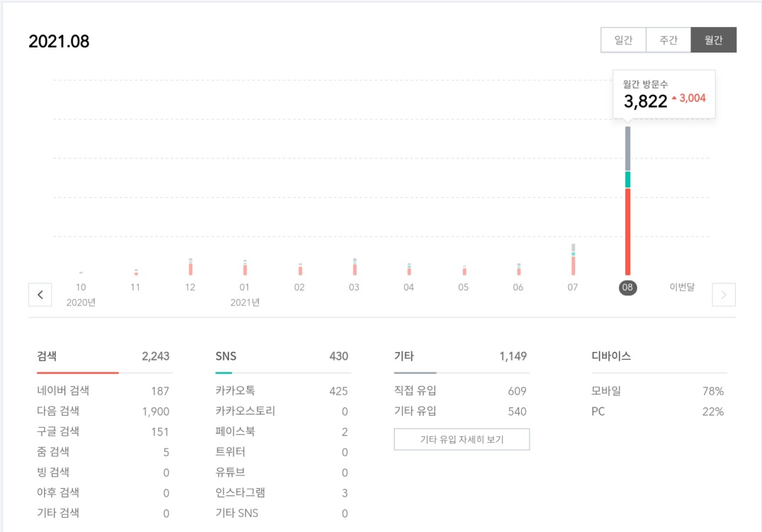Switch to the 주간 weekly view tab
Image resolution: width=762 pixels, height=532 pixels.
[668, 40]
